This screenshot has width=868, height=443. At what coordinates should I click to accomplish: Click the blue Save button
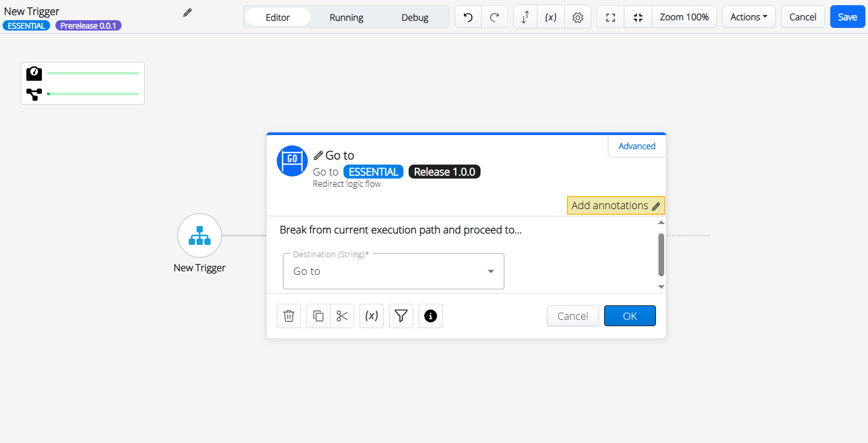(847, 17)
